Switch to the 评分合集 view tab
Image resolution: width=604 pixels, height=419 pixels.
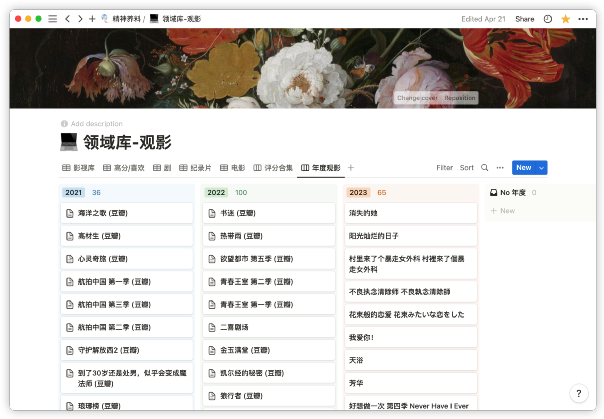pos(273,168)
